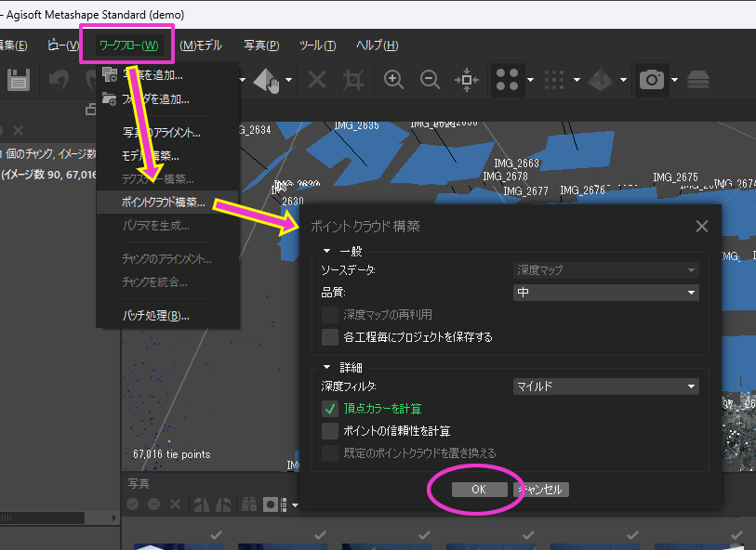Click the Delete selection X icon
Image resolution: width=756 pixels, height=550 pixels.
(317, 80)
